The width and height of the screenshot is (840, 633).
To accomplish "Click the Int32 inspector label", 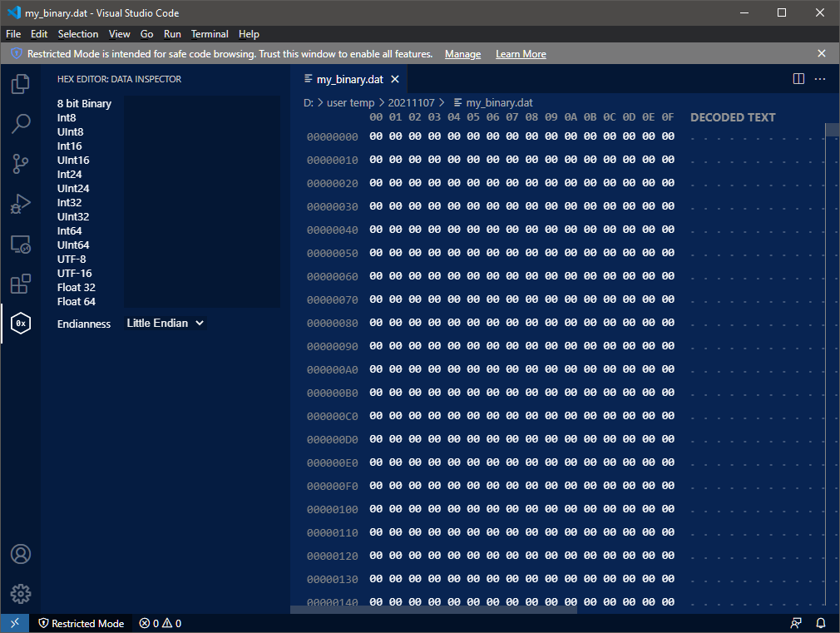I will [x=69, y=203].
